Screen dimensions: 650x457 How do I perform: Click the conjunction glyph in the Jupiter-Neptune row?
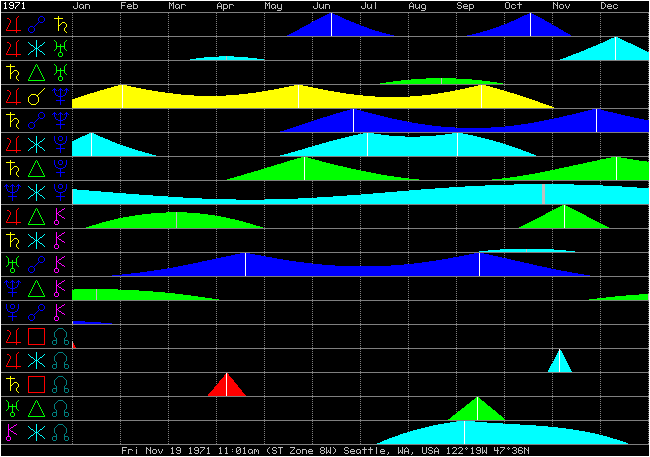point(36,97)
